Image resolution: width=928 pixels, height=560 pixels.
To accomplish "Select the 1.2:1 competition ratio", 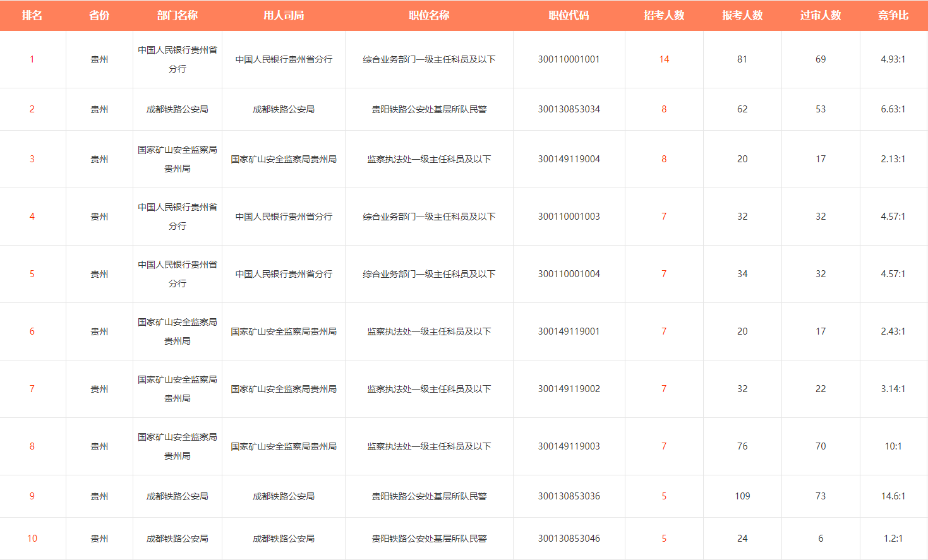I will coord(893,539).
